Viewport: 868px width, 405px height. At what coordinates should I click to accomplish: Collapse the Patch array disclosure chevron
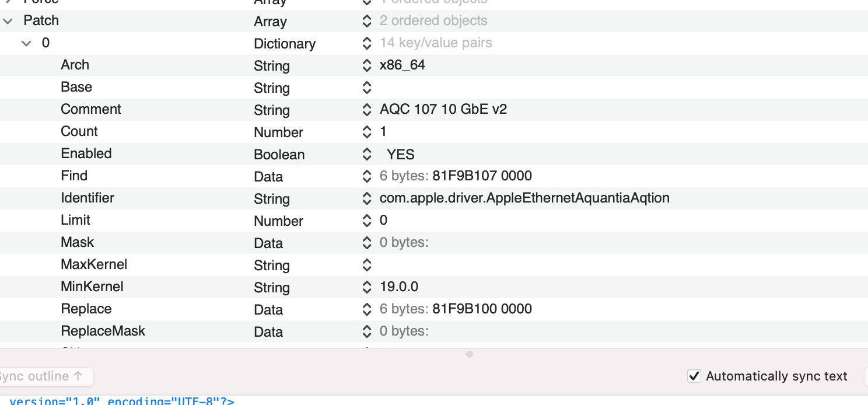tap(8, 21)
